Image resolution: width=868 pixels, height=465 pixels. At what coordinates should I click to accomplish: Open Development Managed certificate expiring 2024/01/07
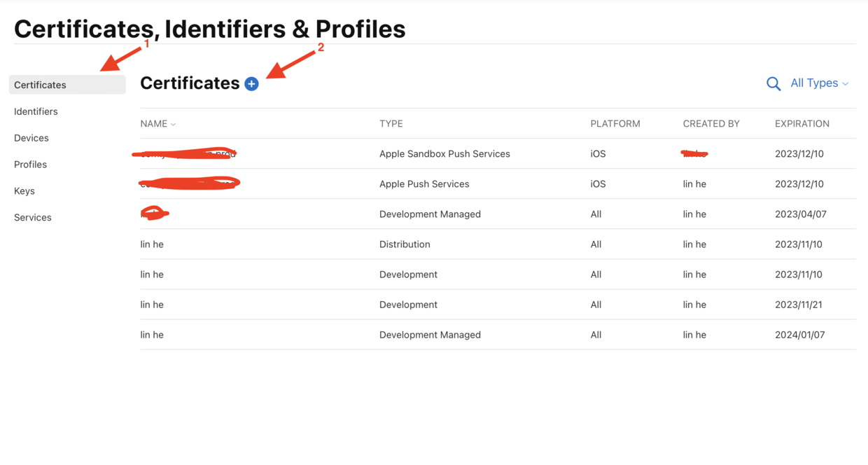click(498, 334)
